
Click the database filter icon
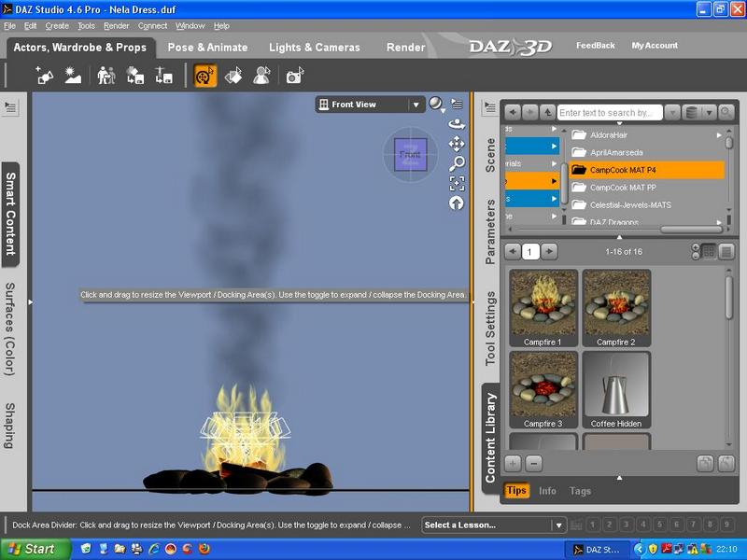pos(691,112)
